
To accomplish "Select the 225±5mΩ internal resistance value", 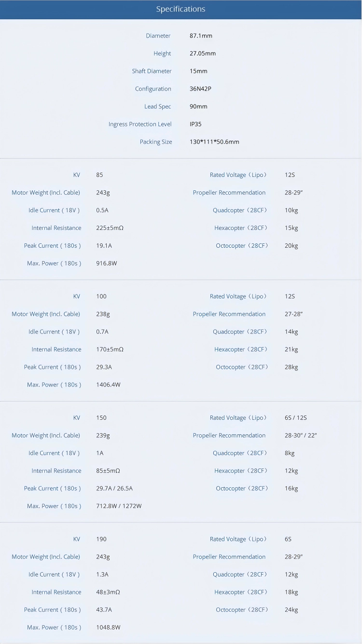I will [110, 228].
